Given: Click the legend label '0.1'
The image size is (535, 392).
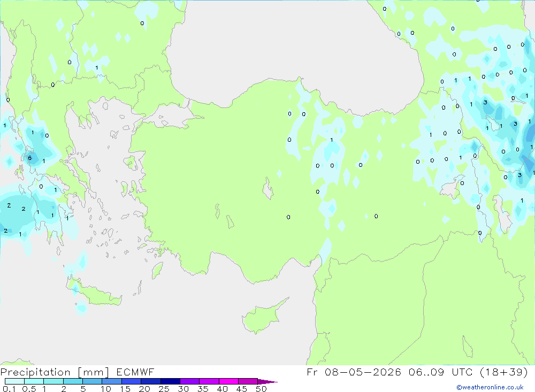Looking at the screenshot, I should click(9, 389).
